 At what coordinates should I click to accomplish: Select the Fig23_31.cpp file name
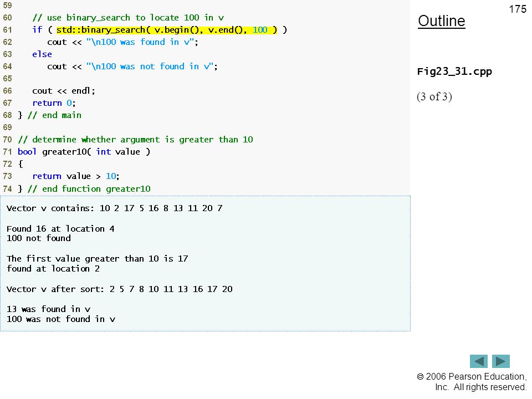[x=454, y=71]
